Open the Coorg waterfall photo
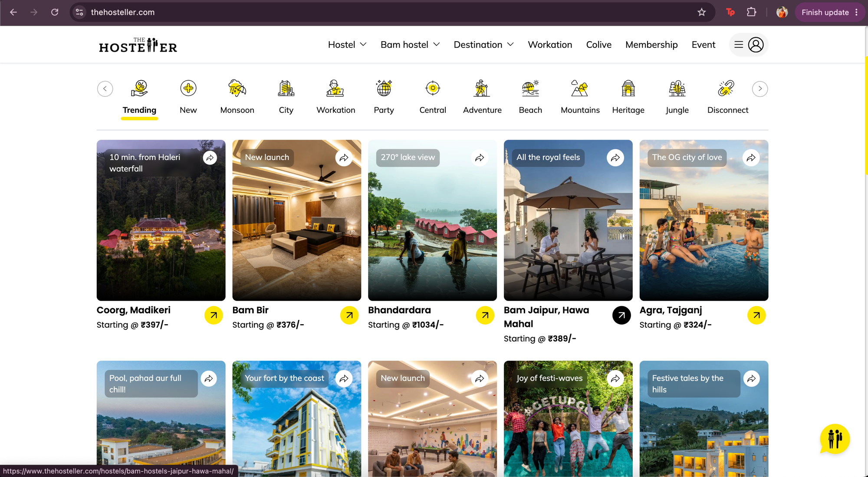Screen dimensions: 868x477 click(x=161, y=220)
